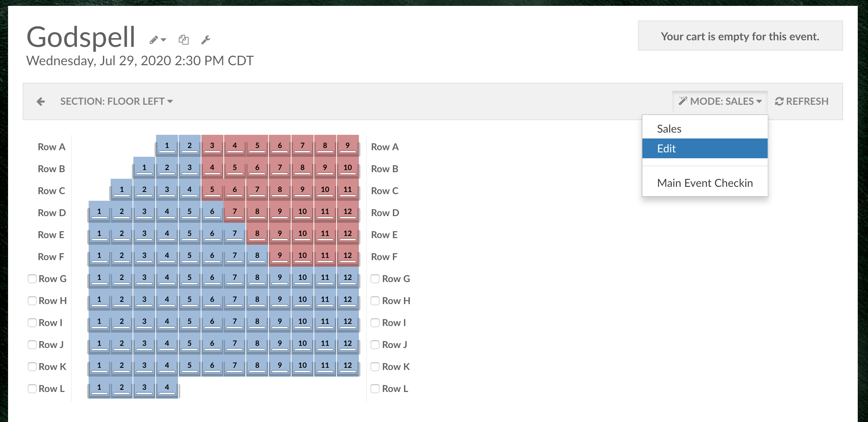The height and width of the screenshot is (422, 868).
Task: Click the event date Wednesday, Jul 29, 2020
Action: pyautogui.click(x=140, y=60)
